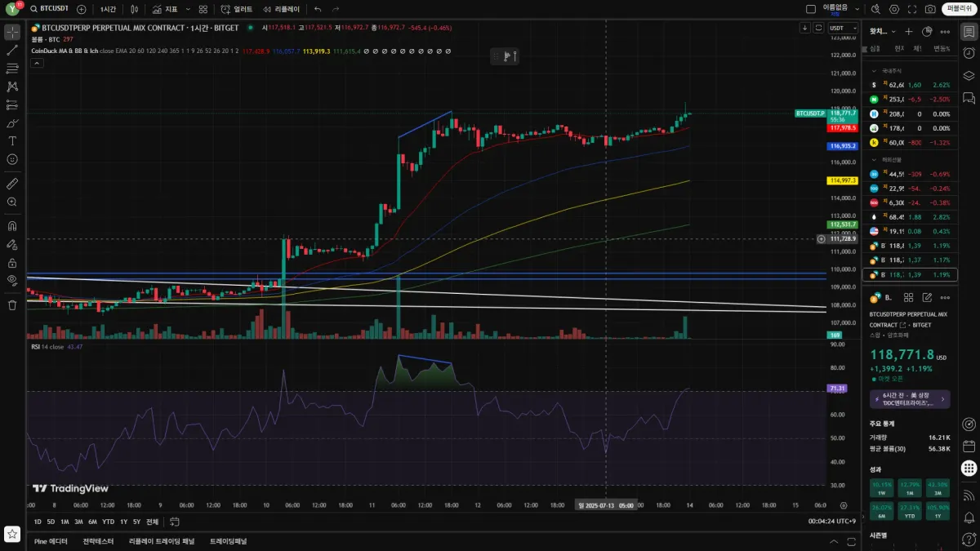
Task: Start bar replay with 리플레이 button
Action: [x=282, y=9]
